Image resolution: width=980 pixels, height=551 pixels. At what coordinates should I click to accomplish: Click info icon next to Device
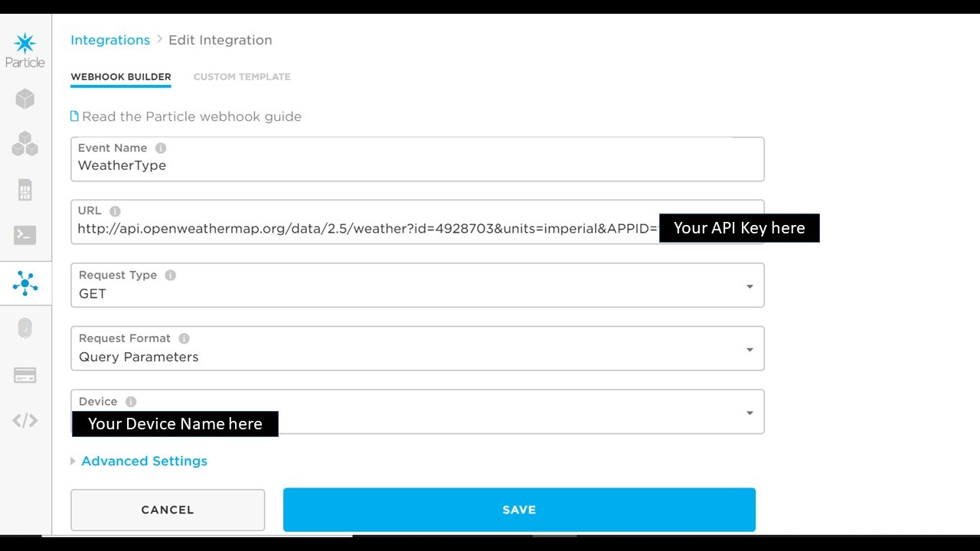131,402
